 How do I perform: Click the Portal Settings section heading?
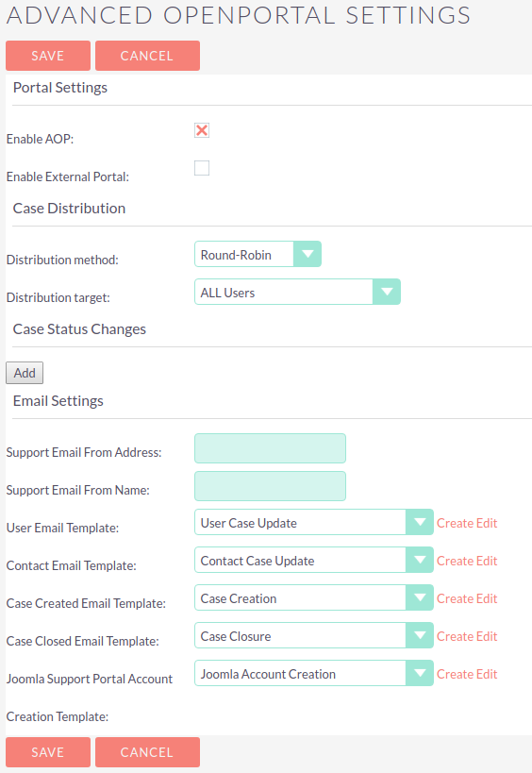coord(60,88)
